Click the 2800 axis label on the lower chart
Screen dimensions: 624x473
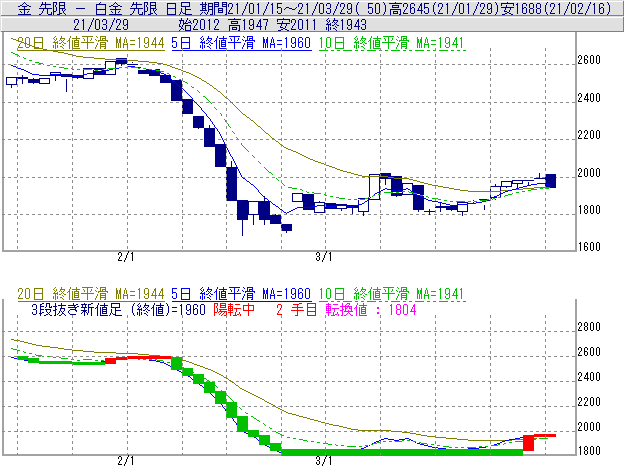point(589,327)
